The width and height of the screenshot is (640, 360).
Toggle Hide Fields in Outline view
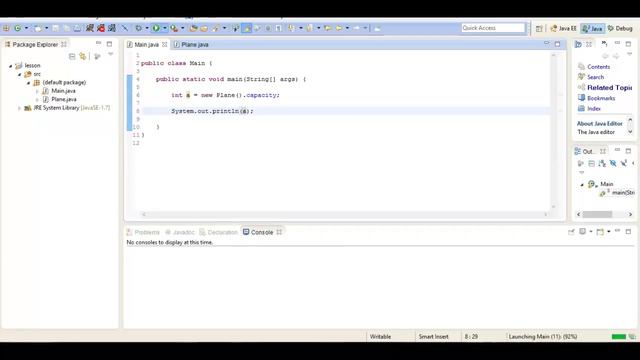tap(613, 164)
